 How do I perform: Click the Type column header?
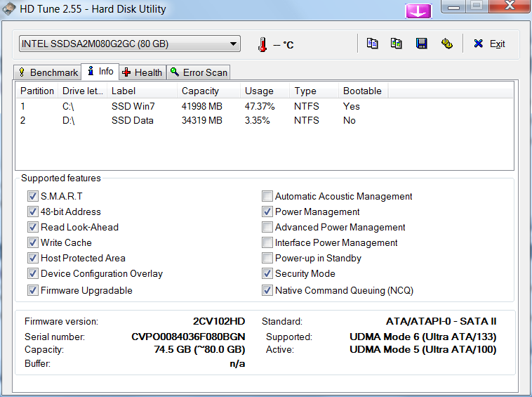(x=314, y=91)
